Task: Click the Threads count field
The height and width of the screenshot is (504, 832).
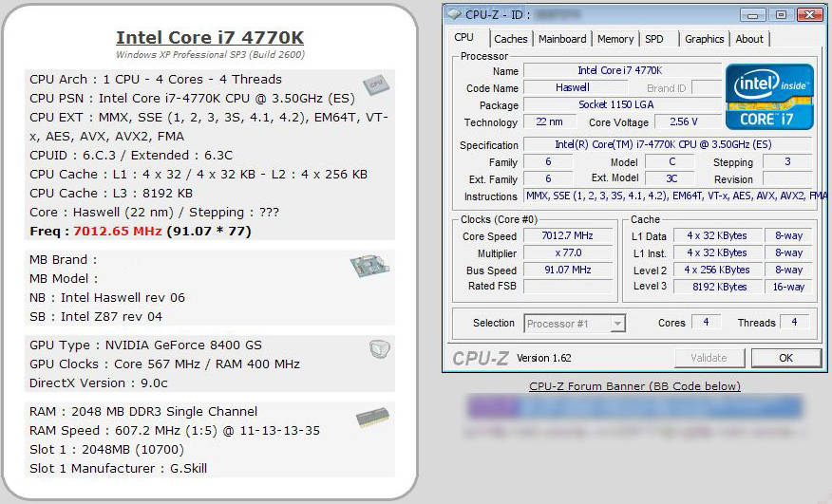Action: pos(794,322)
